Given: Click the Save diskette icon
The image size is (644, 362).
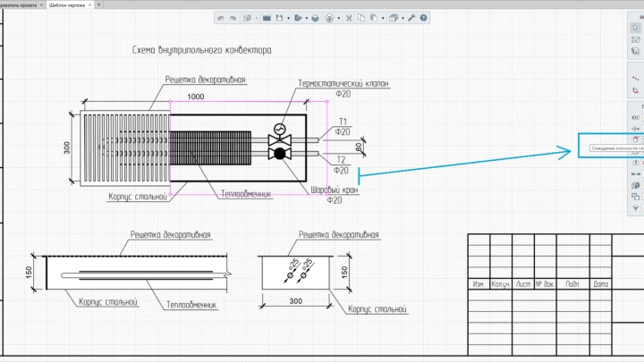Looking at the screenshot, I should (279, 18).
